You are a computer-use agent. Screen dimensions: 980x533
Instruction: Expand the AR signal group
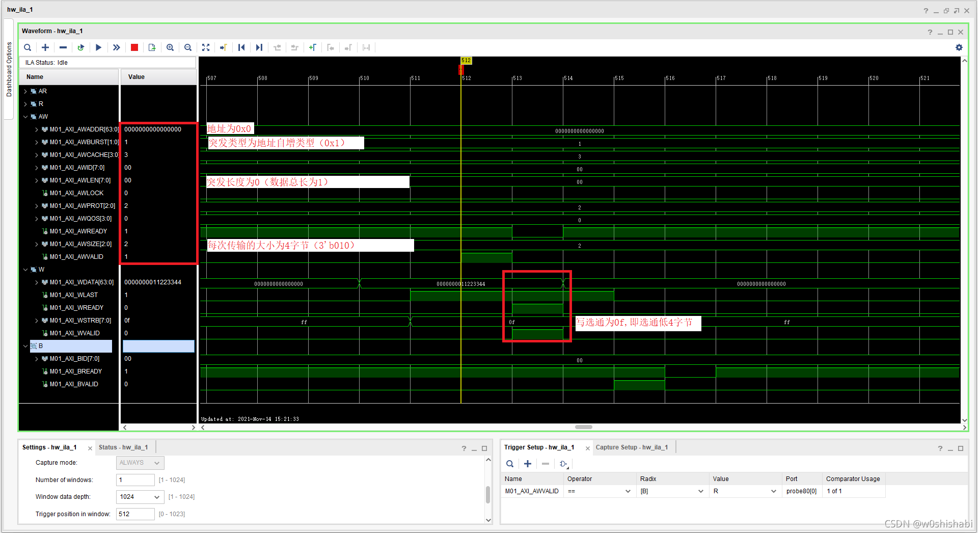pyautogui.click(x=25, y=91)
